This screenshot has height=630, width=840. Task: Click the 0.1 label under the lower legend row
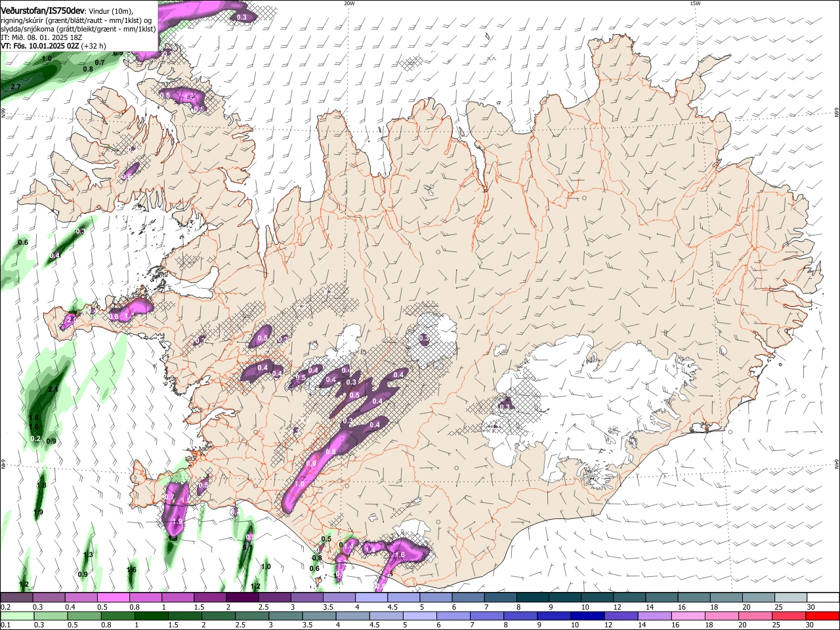point(5,625)
